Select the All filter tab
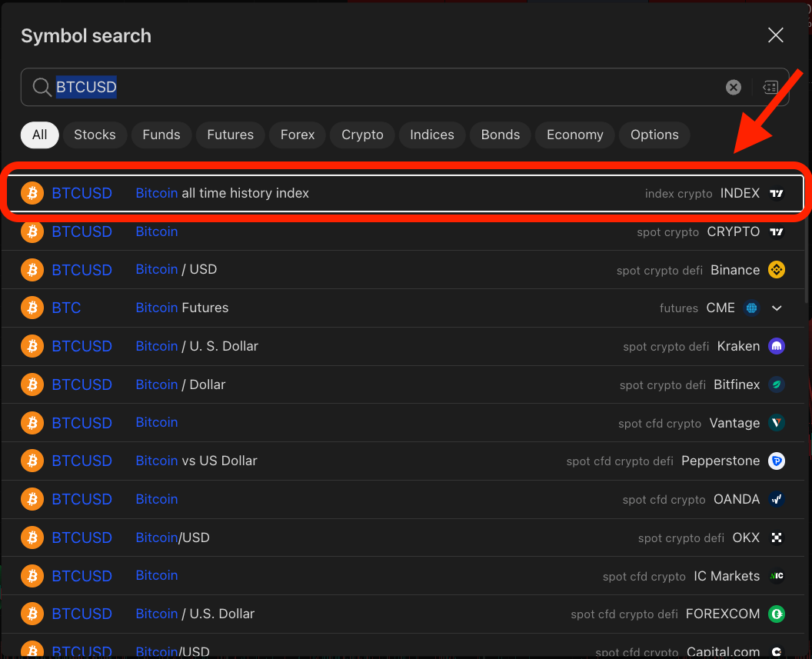The image size is (812, 659). point(39,135)
